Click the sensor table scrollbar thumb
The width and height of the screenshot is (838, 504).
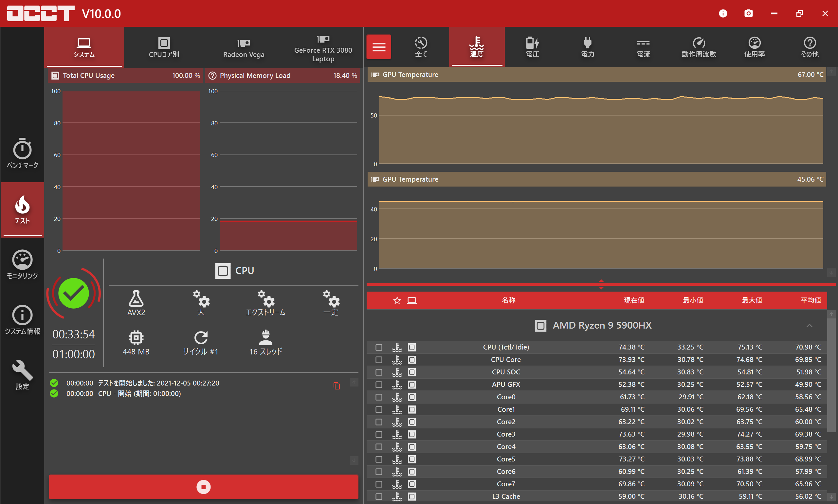tap(831, 375)
